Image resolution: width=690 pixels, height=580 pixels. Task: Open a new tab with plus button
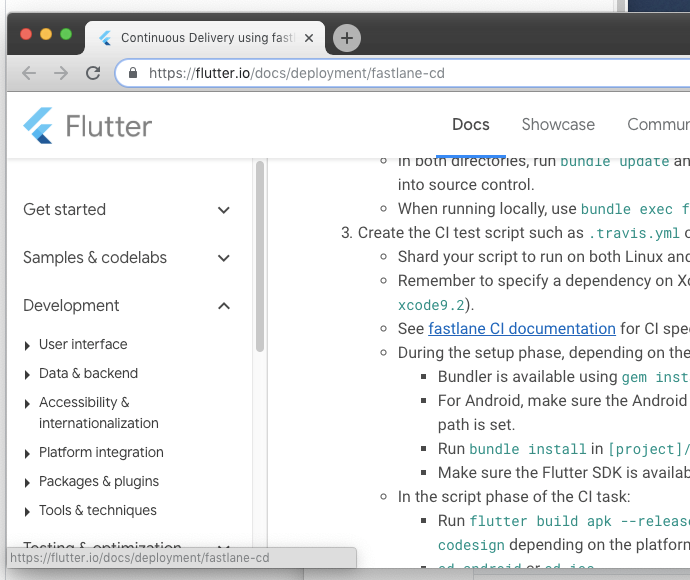347,38
